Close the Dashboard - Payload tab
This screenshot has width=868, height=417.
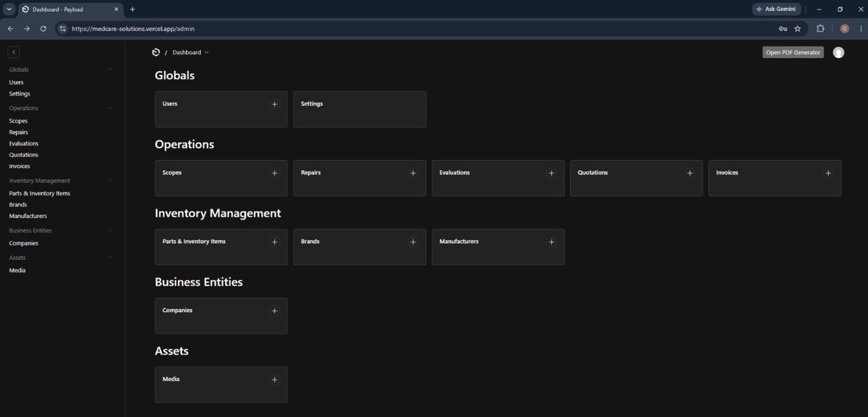116,9
